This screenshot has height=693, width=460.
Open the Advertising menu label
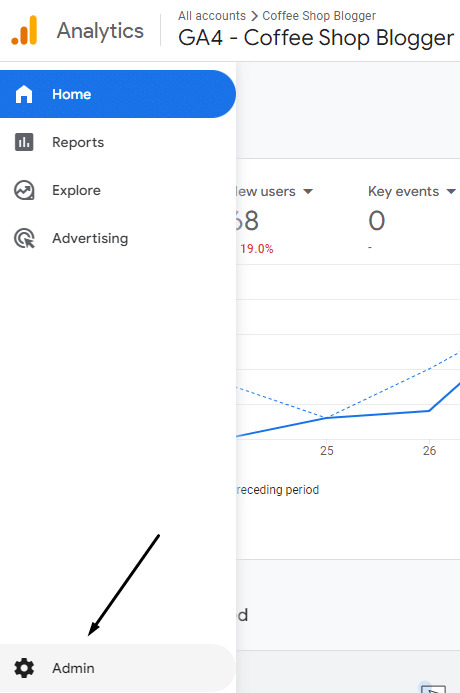coord(90,238)
